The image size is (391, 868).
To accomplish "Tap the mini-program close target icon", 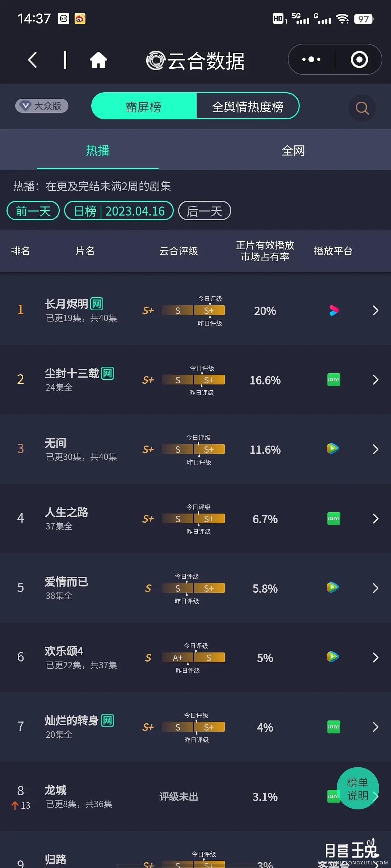I will click(x=359, y=59).
